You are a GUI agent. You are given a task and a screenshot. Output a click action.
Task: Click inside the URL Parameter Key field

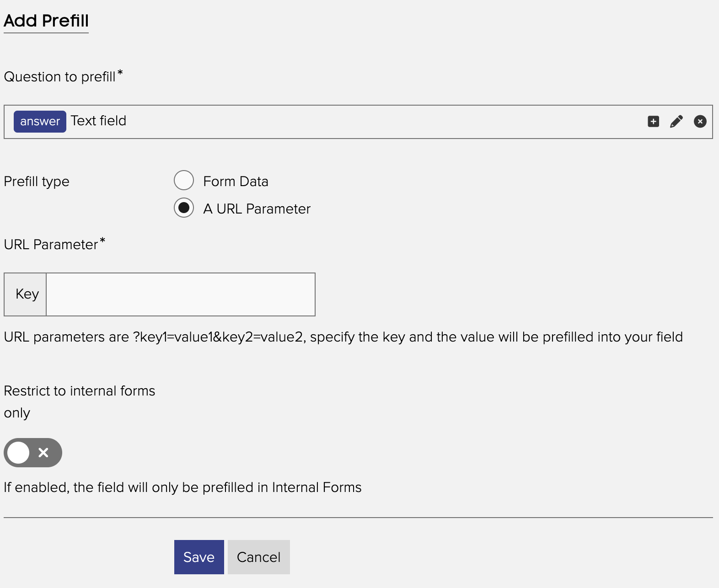pos(180,294)
